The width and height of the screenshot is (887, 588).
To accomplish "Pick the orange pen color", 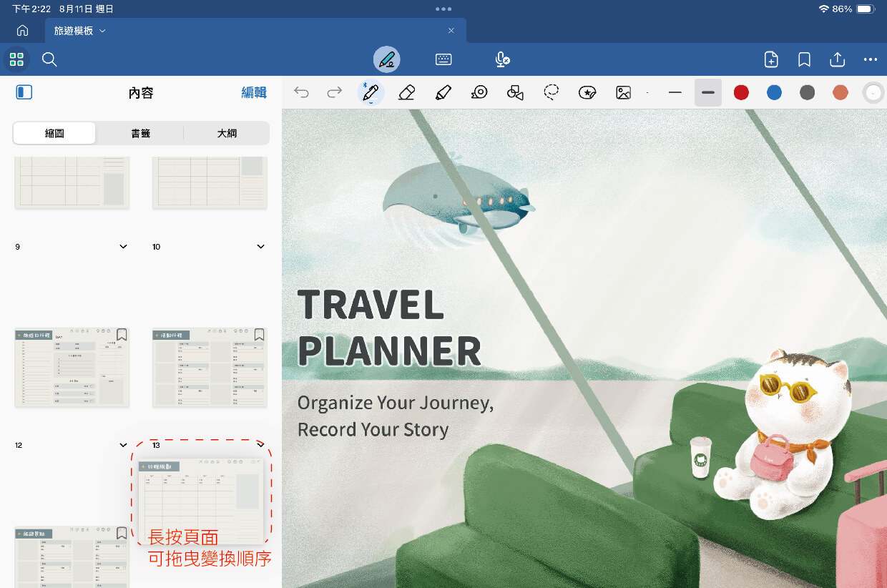I will point(841,92).
